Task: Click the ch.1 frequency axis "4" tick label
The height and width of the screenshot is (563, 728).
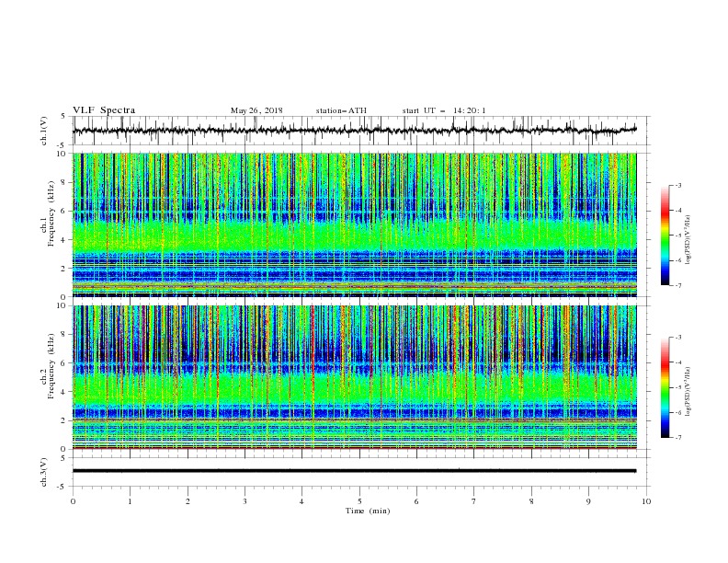Action: point(63,240)
